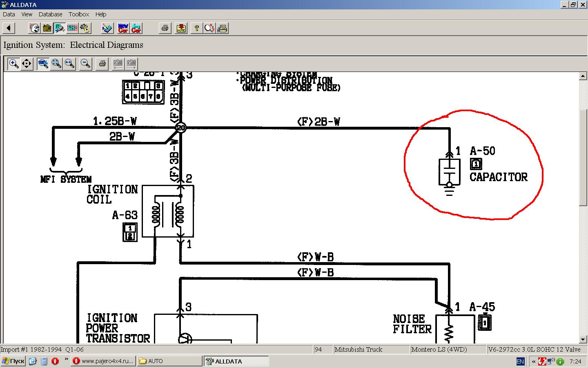Select the pan four-arrow tool
The height and width of the screenshot is (368, 588).
[27, 64]
